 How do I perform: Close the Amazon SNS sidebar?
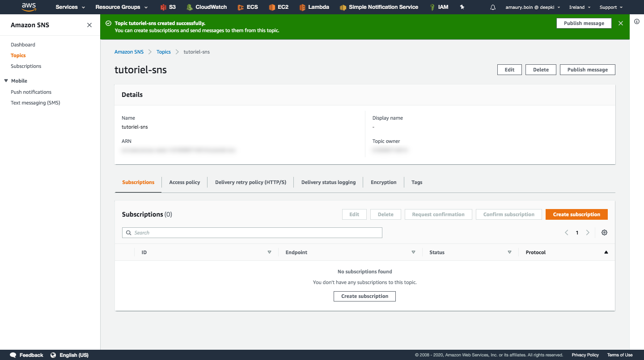(89, 25)
